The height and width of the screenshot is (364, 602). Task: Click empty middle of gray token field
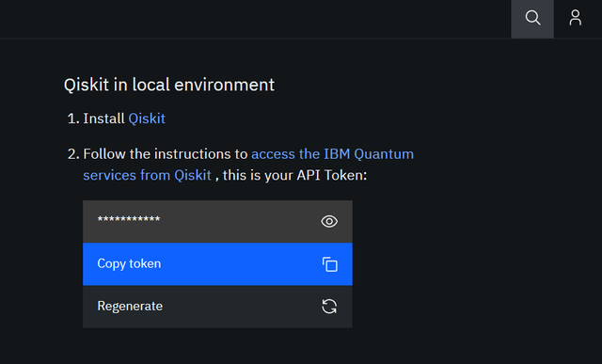238,221
